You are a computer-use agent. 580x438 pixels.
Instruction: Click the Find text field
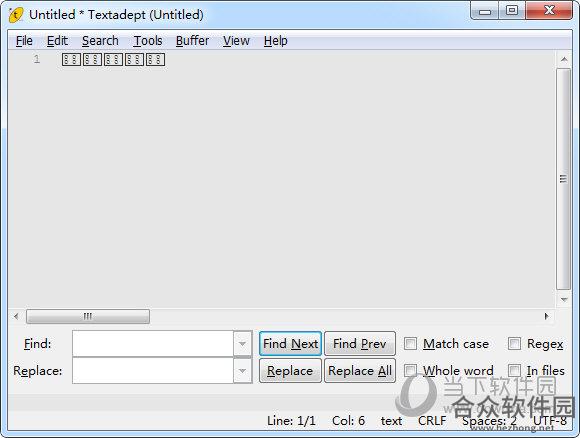pyautogui.click(x=153, y=344)
